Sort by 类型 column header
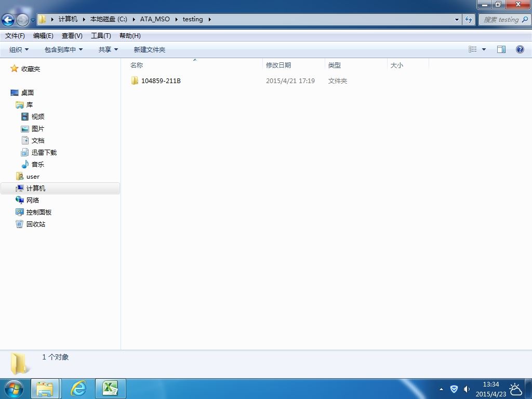The height and width of the screenshot is (399, 532). pos(356,65)
